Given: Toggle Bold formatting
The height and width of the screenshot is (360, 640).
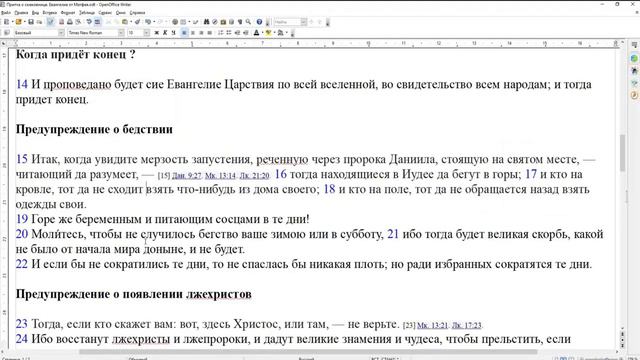Looking at the screenshot, I should coord(156,33).
